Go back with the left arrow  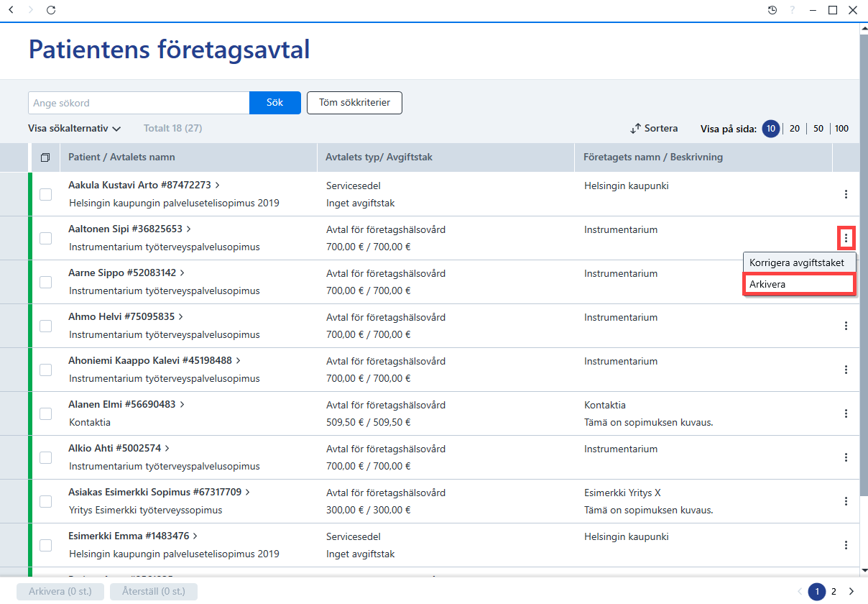[11, 10]
